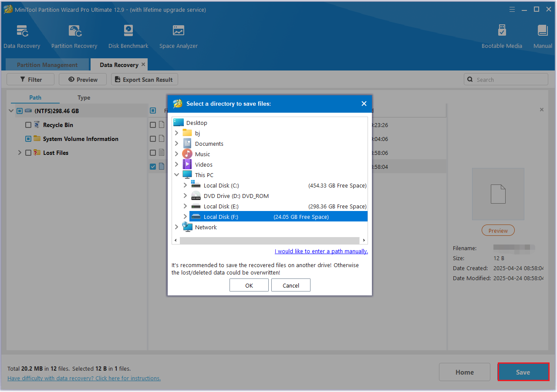Select the Data Recovery tab
Viewport: 557px width, 392px height.
119,65
